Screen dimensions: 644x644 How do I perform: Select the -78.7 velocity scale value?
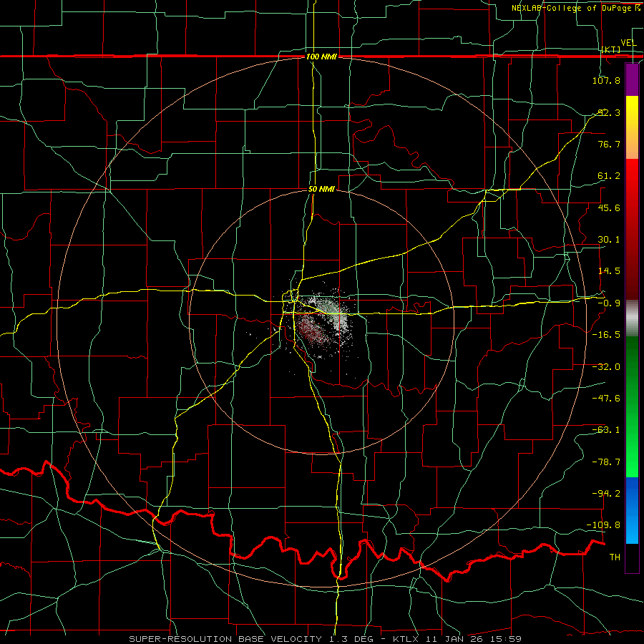(x=606, y=462)
